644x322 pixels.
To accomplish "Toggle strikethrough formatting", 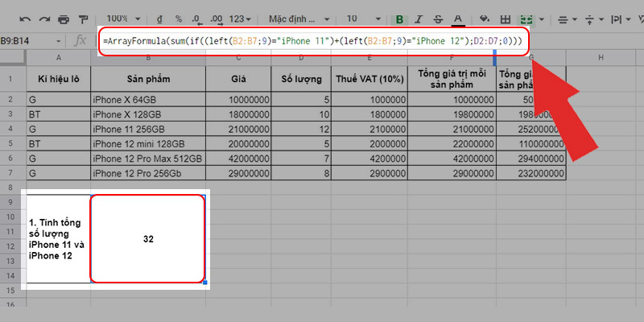I will pos(438,19).
